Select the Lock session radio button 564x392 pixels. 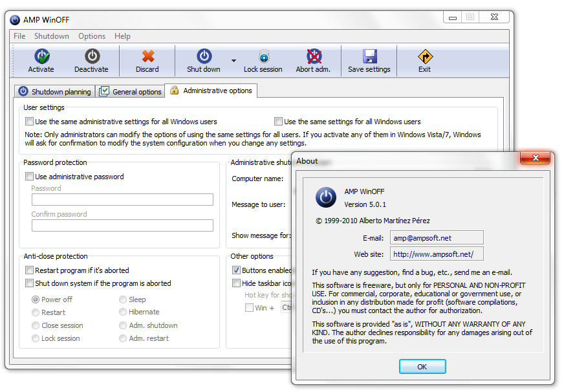(36, 338)
